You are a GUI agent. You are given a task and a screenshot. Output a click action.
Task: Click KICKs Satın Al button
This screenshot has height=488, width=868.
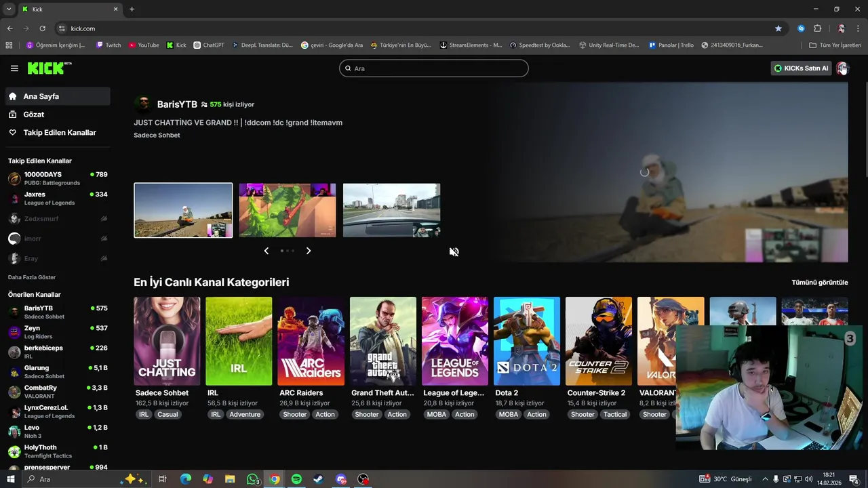(802, 68)
